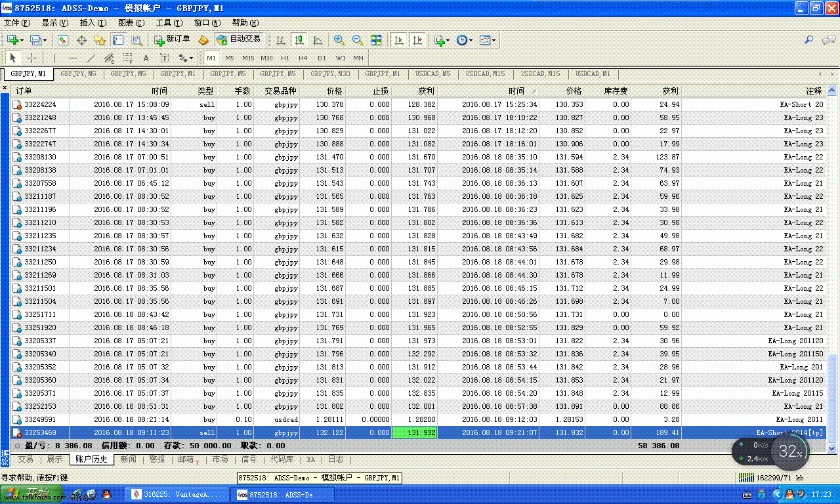Open the 日志 terminal tab
Viewport: 840px width, 504px height.
(335, 459)
